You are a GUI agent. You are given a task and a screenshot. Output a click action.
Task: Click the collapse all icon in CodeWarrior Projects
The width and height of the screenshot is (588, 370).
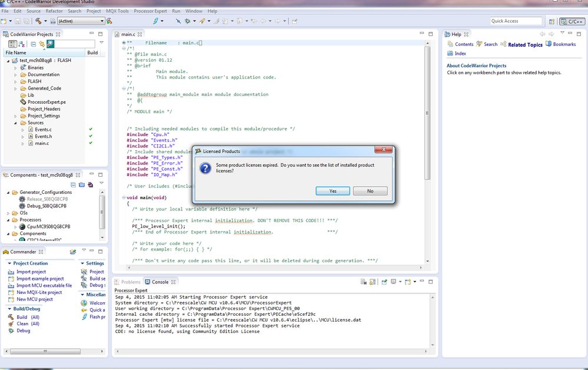coord(34,44)
